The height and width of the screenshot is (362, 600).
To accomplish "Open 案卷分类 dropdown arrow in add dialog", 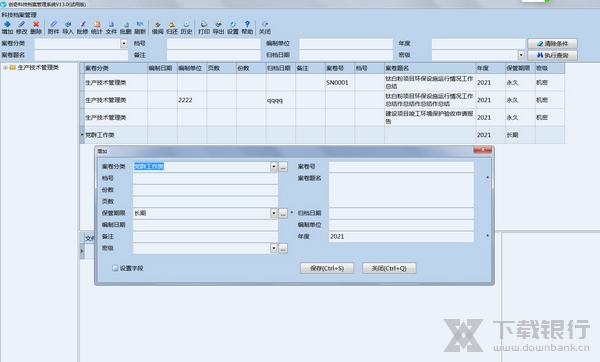I will [273, 166].
